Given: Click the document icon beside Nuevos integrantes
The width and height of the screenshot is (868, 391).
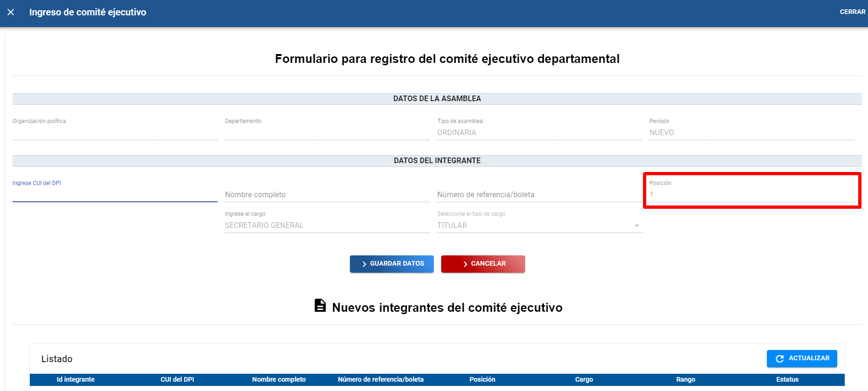Looking at the screenshot, I should 320,306.
